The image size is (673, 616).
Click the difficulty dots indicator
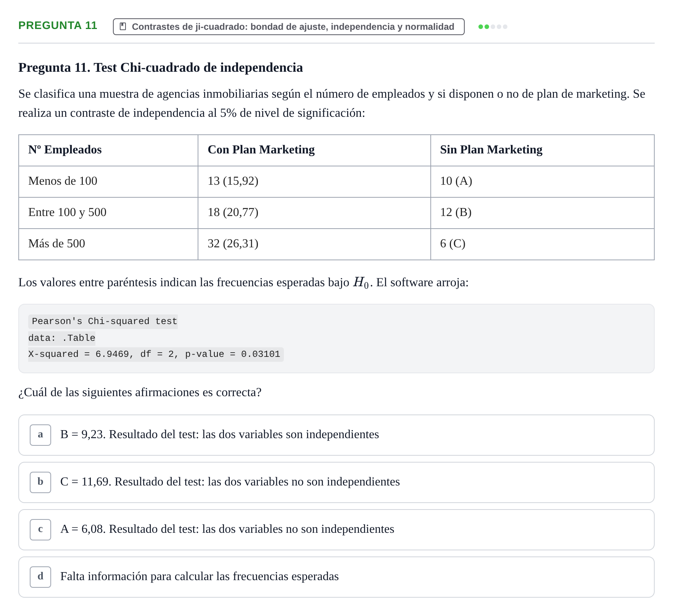pyautogui.click(x=493, y=27)
